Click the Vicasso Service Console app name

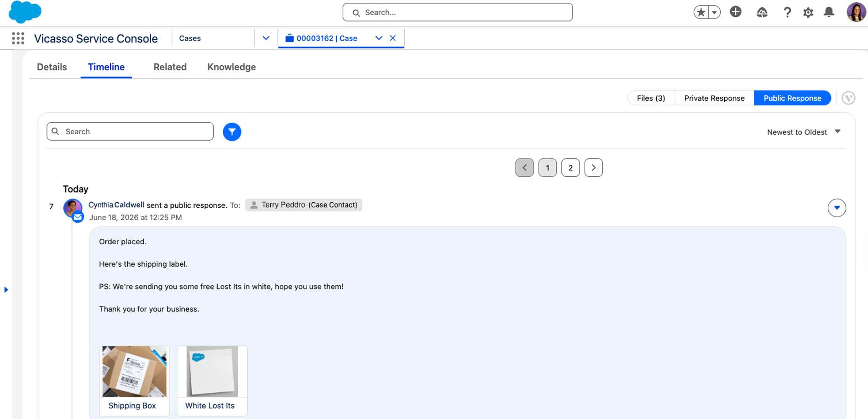click(x=96, y=39)
